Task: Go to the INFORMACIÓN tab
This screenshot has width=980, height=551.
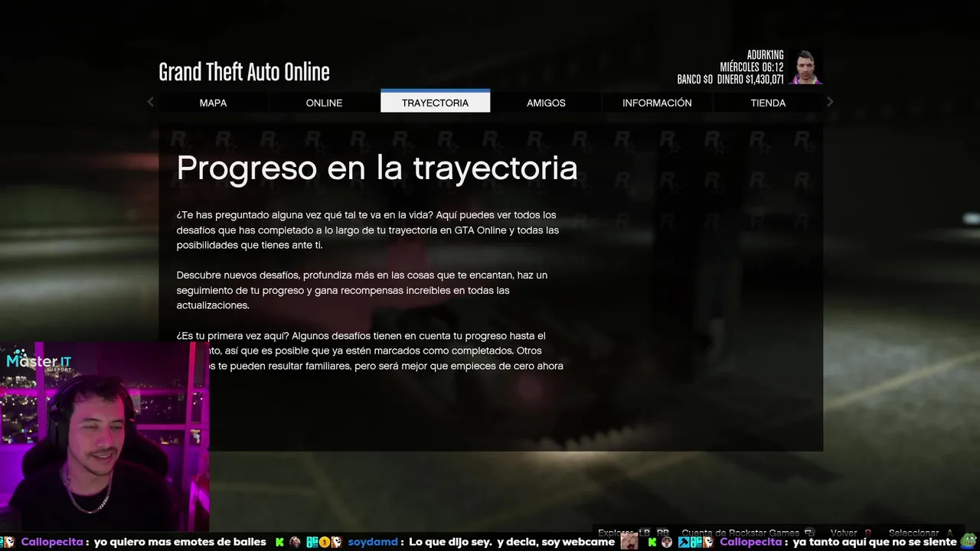Action: pyautogui.click(x=657, y=103)
